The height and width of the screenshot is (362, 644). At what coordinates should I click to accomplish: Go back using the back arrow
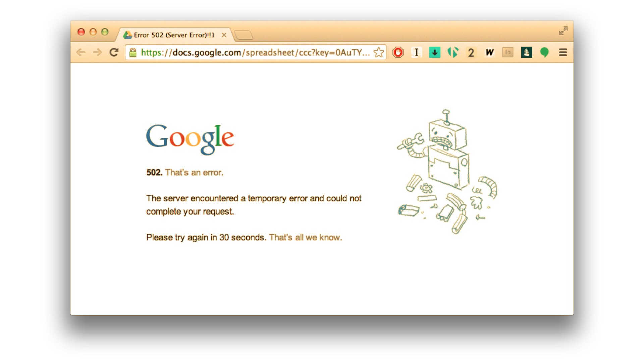pos(81,52)
